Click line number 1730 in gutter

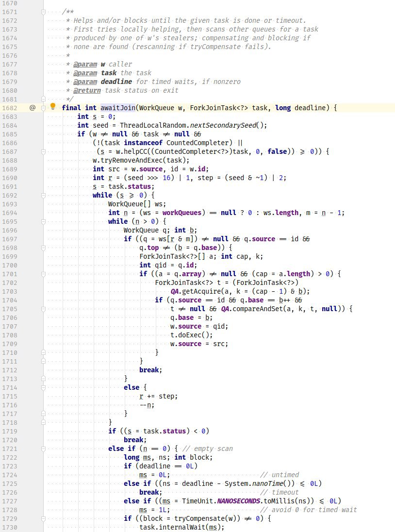point(10,527)
